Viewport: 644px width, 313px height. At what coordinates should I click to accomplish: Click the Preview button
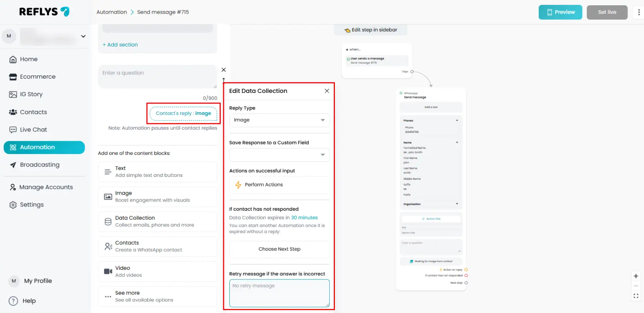coord(560,12)
